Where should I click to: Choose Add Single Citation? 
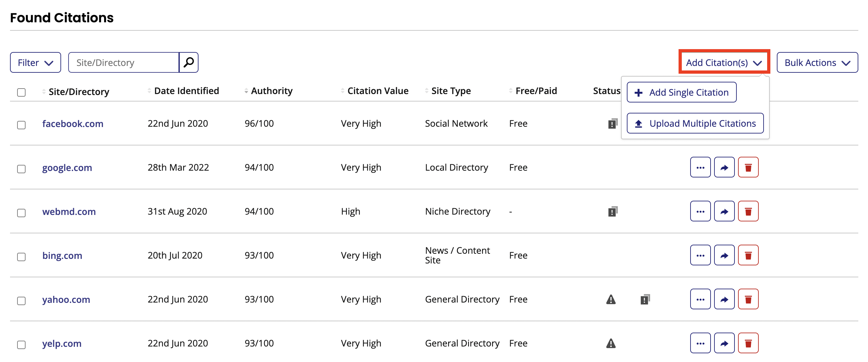click(681, 92)
